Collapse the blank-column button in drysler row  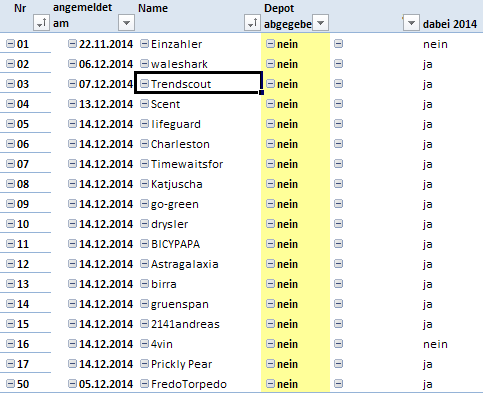click(339, 224)
